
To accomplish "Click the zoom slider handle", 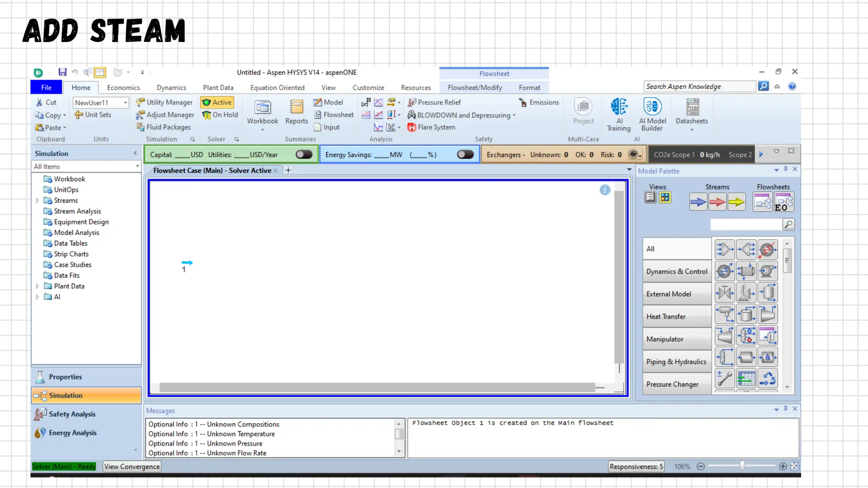I will tap(742, 466).
